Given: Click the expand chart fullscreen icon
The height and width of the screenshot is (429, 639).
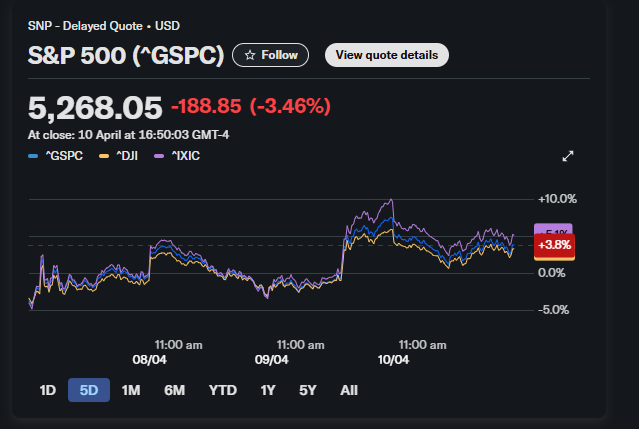Looking at the screenshot, I should click(568, 156).
